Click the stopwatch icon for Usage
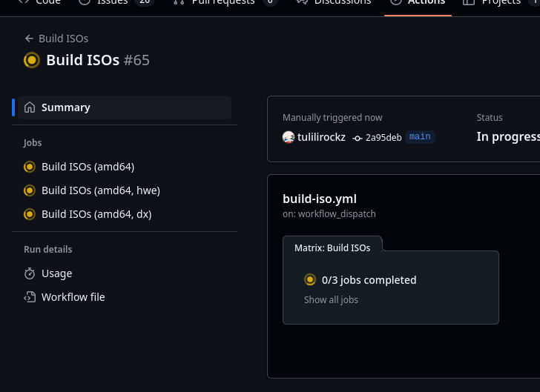This screenshot has width=540, height=392. [x=30, y=273]
